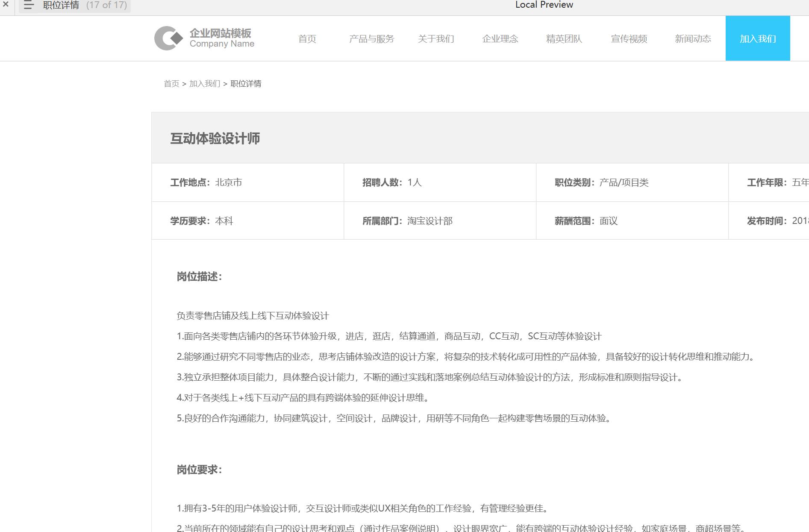
Task: Click description item 3 about 独立承担整体项目能力
Action: (x=430, y=377)
